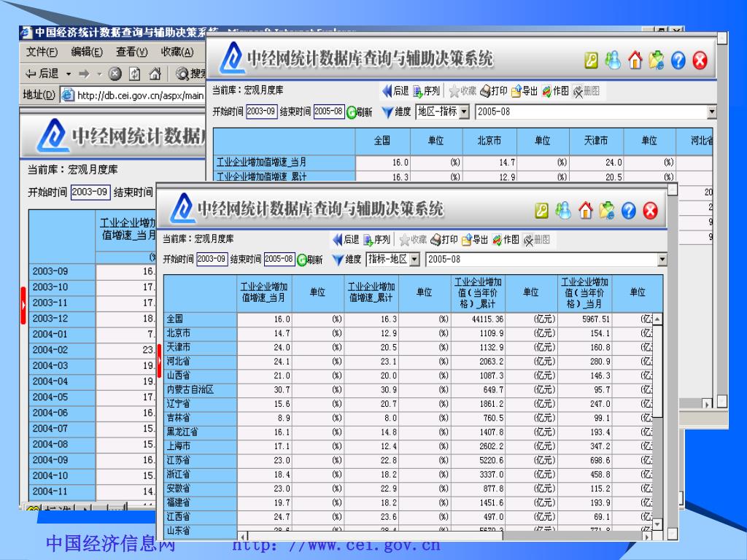
Task: Open help from the front window question mark icon
Action: (x=629, y=211)
